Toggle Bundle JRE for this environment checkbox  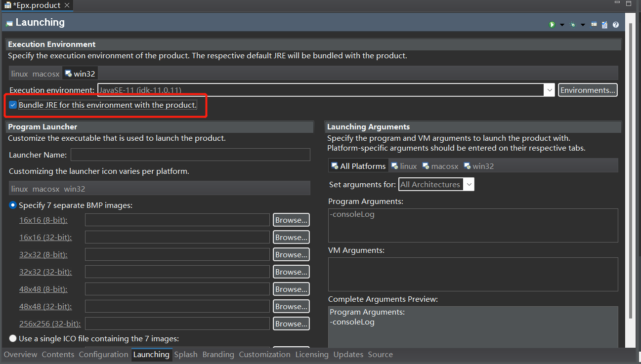point(13,105)
